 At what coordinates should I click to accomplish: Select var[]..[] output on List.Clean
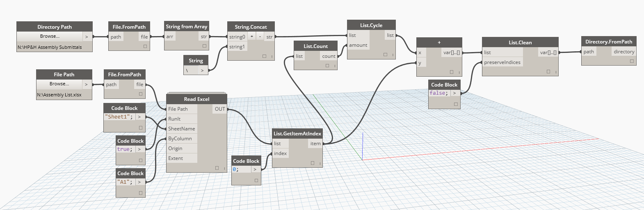click(x=548, y=52)
